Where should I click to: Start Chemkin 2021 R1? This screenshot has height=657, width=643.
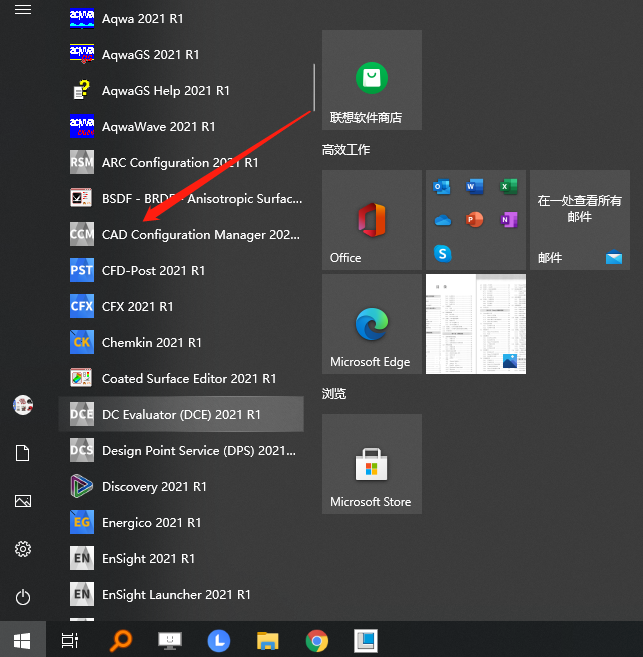click(x=152, y=343)
